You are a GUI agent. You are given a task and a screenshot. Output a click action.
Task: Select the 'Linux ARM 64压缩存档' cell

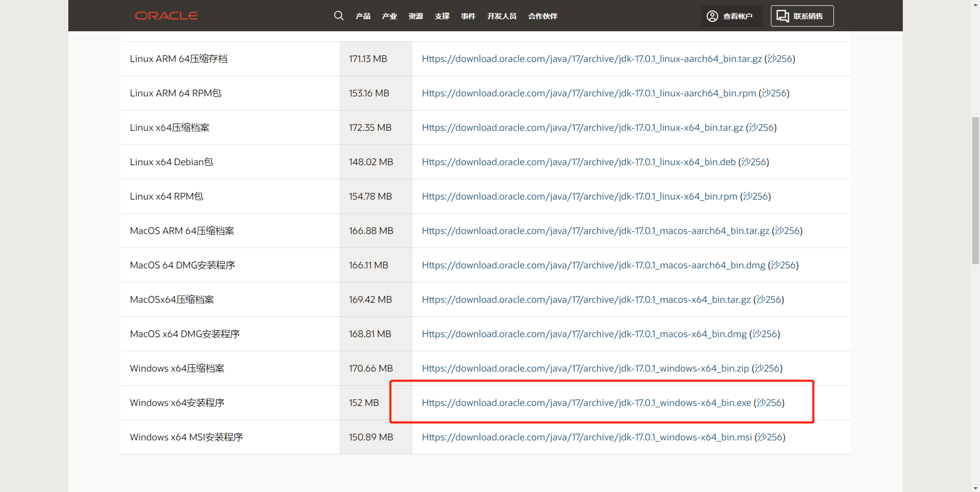[230, 59]
